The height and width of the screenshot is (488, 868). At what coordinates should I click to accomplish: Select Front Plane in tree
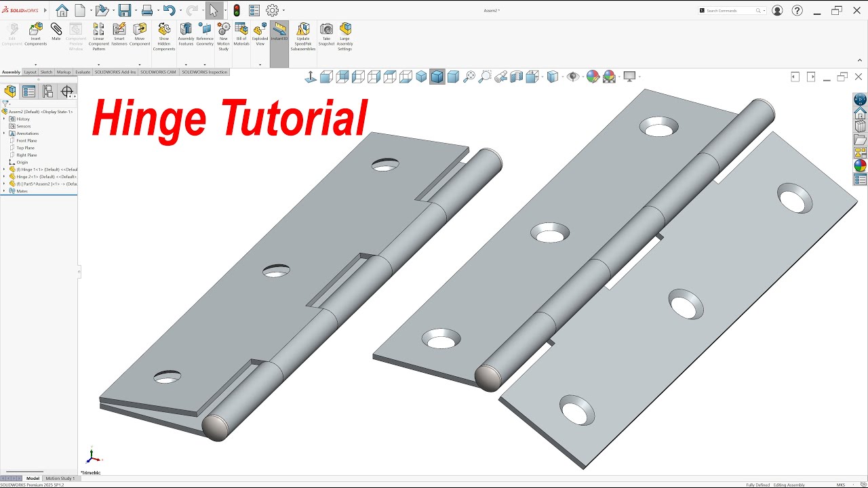coord(26,141)
